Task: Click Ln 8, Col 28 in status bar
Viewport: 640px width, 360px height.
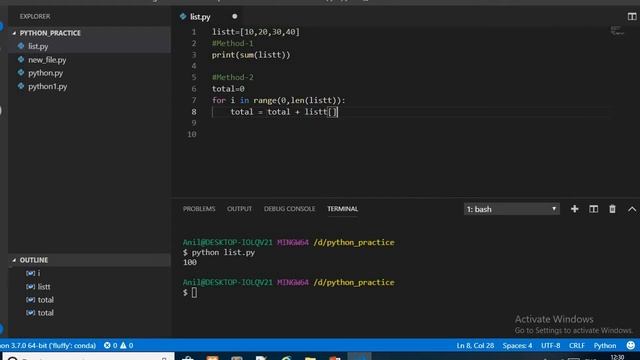Action: [x=475, y=345]
